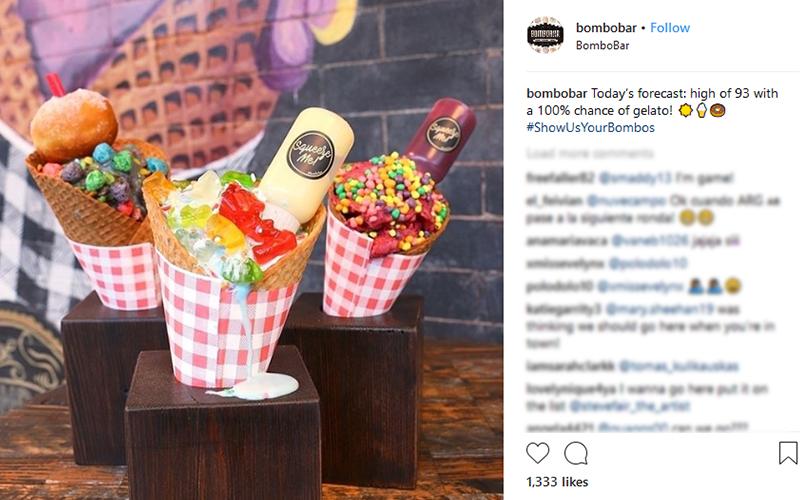Open the comment speech bubble icon

point(576,453)
